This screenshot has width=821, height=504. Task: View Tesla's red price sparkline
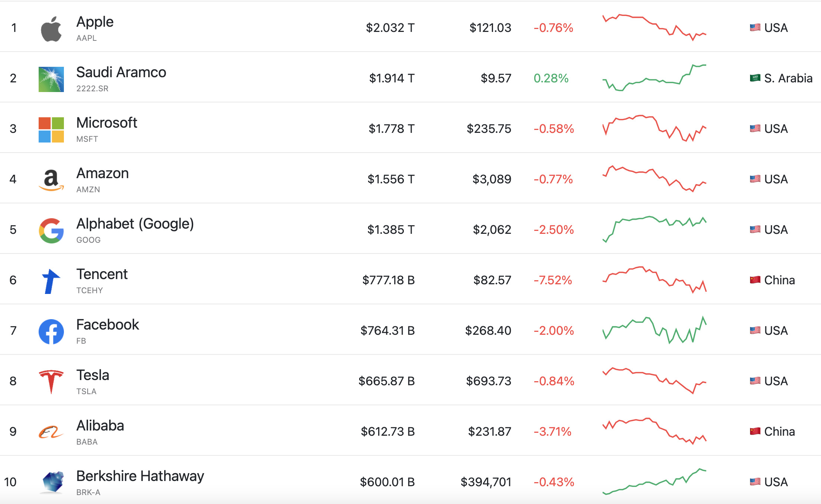[654, 381]
